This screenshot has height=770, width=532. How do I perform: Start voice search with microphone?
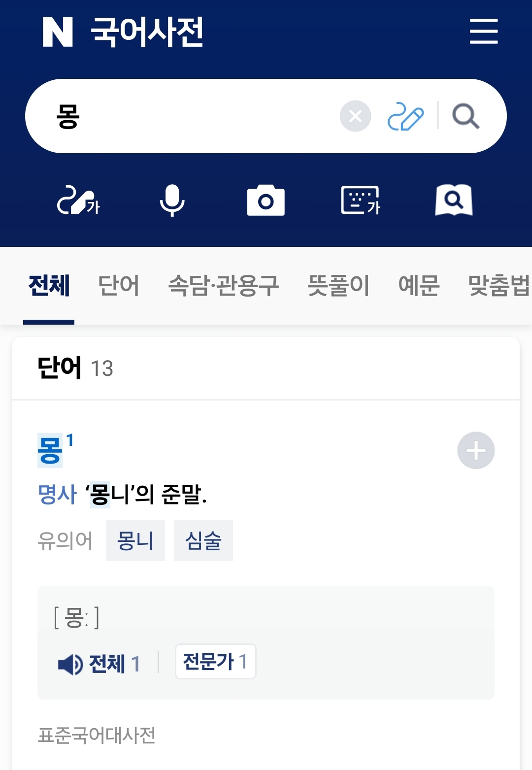172,201
